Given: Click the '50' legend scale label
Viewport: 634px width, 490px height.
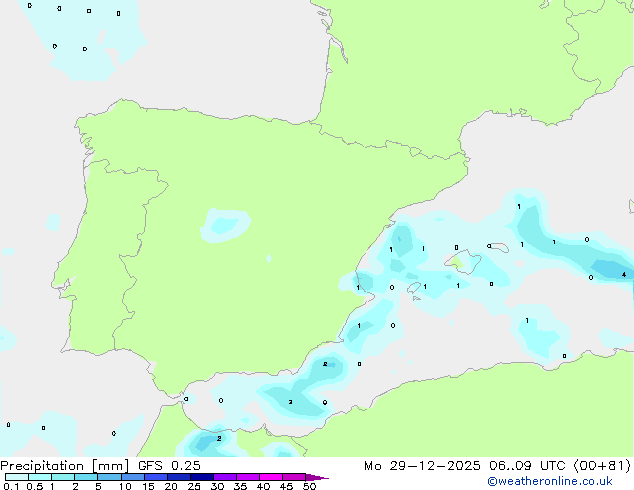Looking at the screenshot, I should click(x=309, y=486).
